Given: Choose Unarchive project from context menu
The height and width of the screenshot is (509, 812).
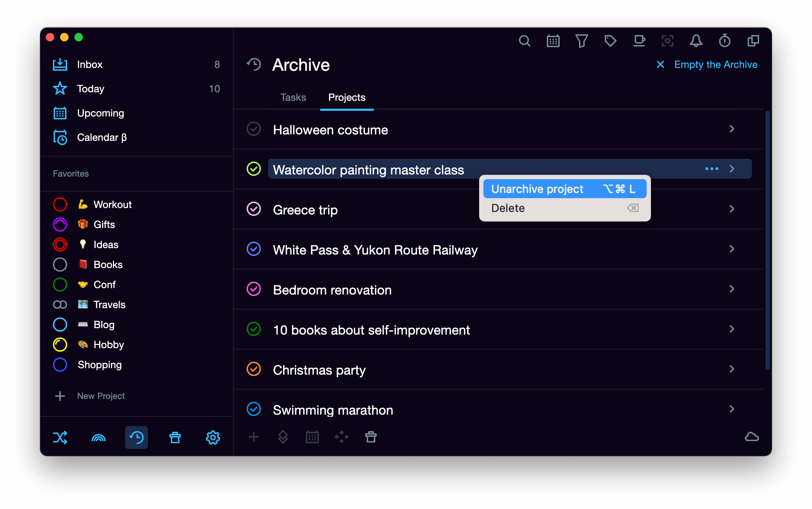Looking at the screenshot, I should tap(565, 189).
